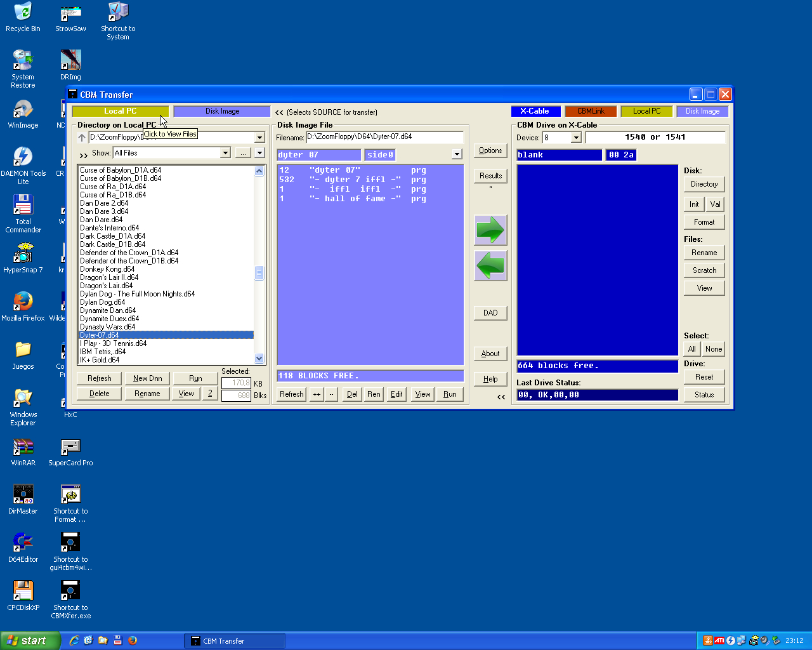Image resolution: width=812 pixels, height=650 pixels.
Task: Click CBM Transfer taskbar button
Action: 235,641
